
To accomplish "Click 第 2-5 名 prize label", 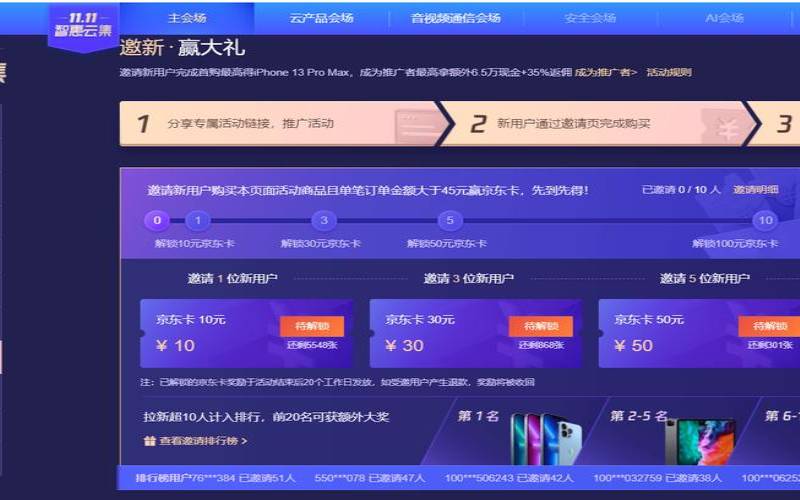I will (x=639, y=416).
